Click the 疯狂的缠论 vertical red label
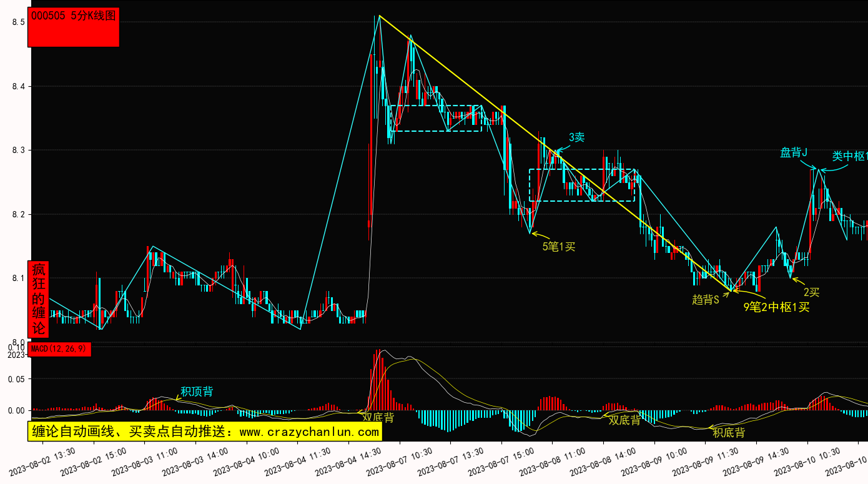Image resolution: width=868 pixels, height=484 pixels. click(x=39, y=299)
